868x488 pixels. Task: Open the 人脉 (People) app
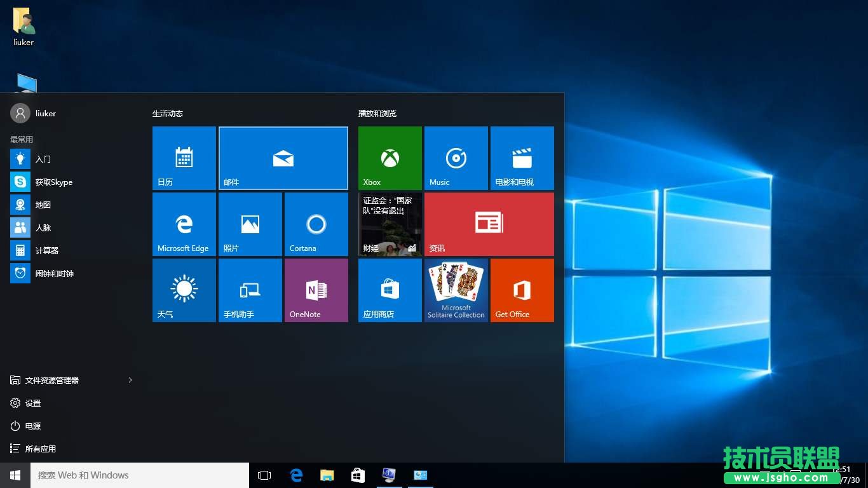42,227
